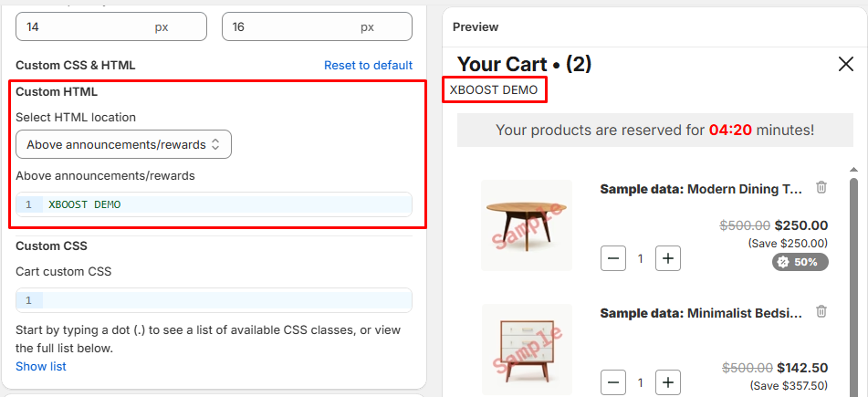This screenshot has height=397, width=868.
Task: Open the Select HTML location dropdown
Action: [123, 144]
